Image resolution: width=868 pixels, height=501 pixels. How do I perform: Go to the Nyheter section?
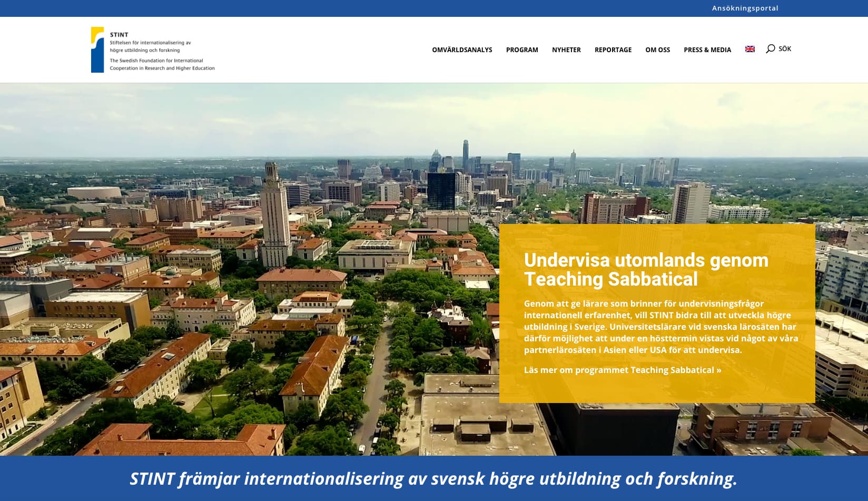[x=566, y=50]
